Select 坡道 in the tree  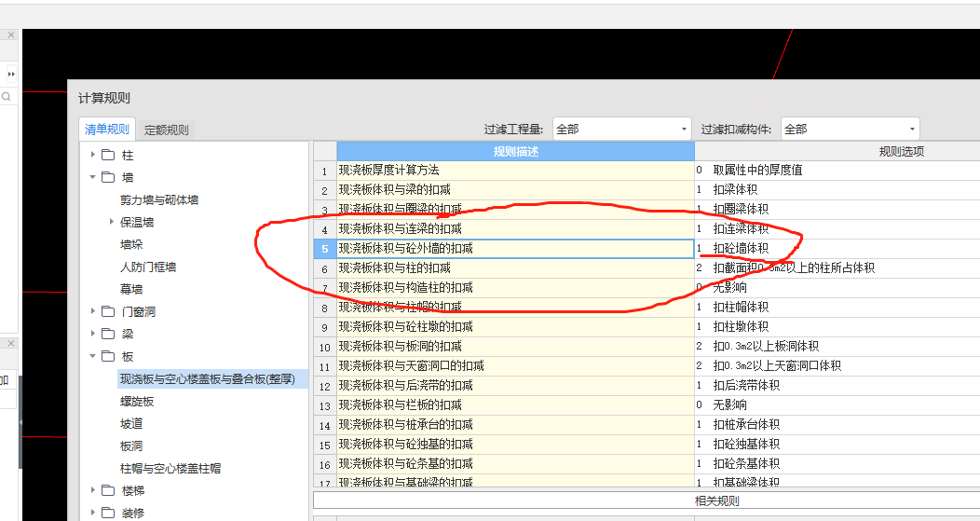131,424
